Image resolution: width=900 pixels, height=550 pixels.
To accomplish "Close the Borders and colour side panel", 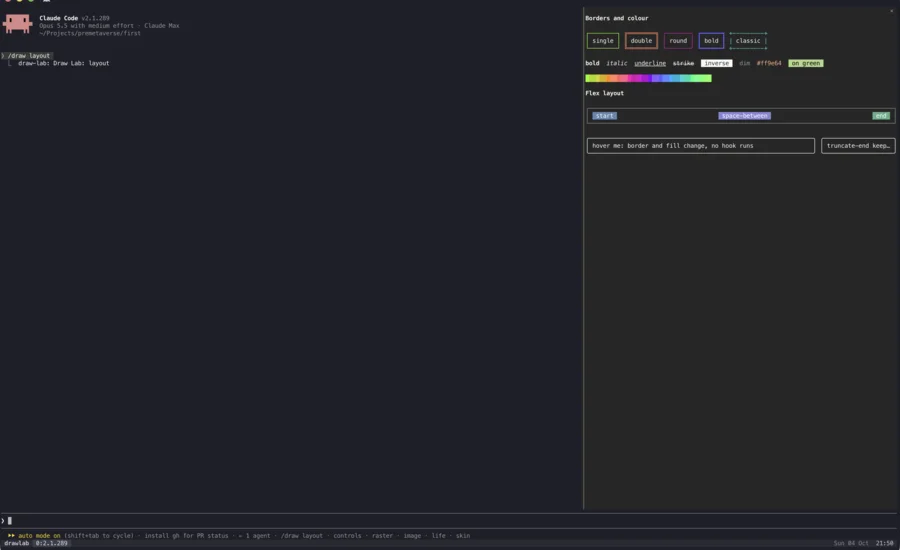I will point(891,11).
